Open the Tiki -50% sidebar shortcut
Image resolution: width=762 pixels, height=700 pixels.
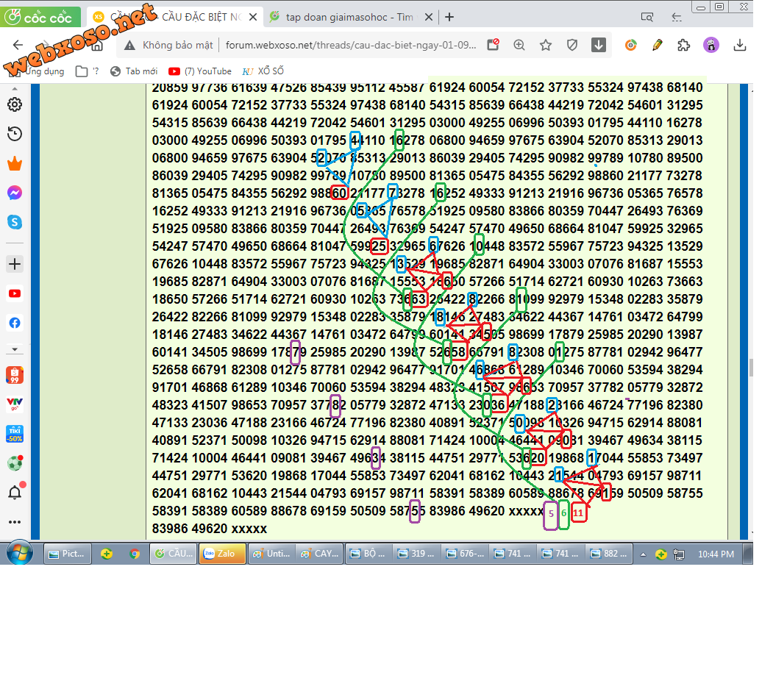coord(14,434)
